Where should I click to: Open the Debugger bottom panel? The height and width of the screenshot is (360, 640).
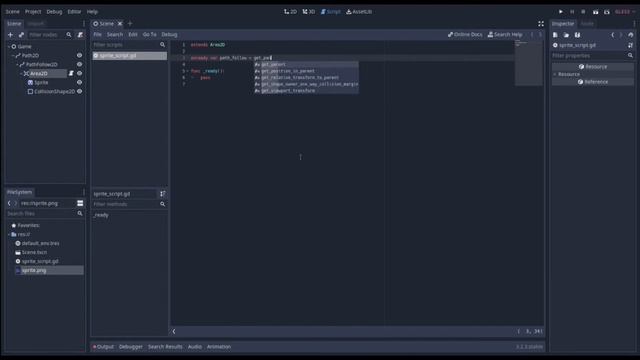point(131,347)
